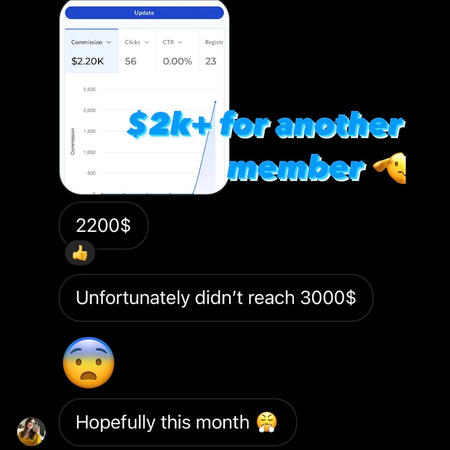The width and height of the screenshot is (450, 450).
Task: Expand the Commission dropdown chevron
Action: (109, 43)
